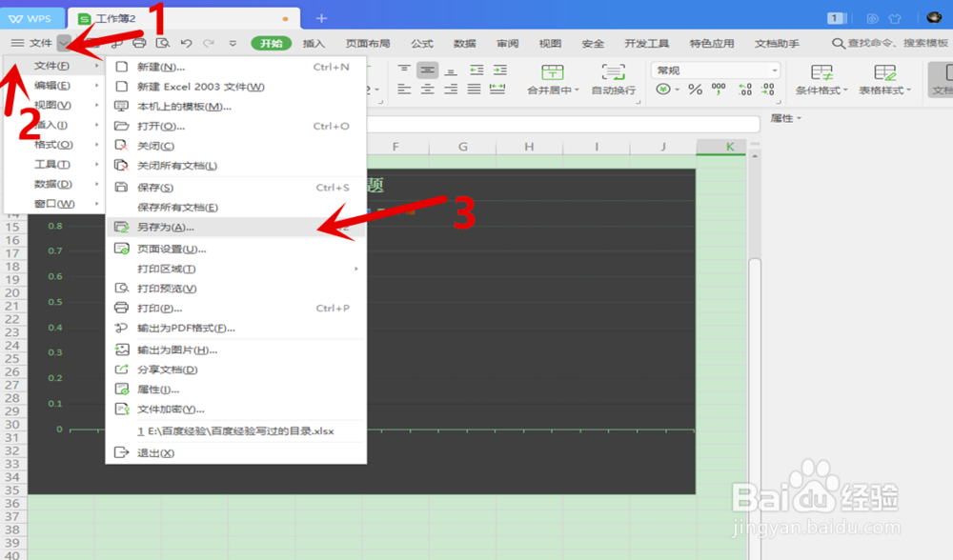Select 另存为(A) menu item
This screenshot has width=953, height=560.
(x=235, y=228)
